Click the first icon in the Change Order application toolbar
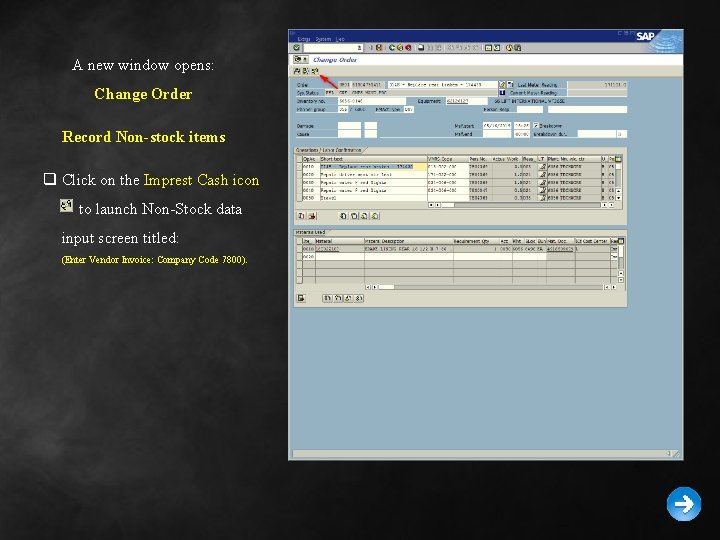 (297, 71)
